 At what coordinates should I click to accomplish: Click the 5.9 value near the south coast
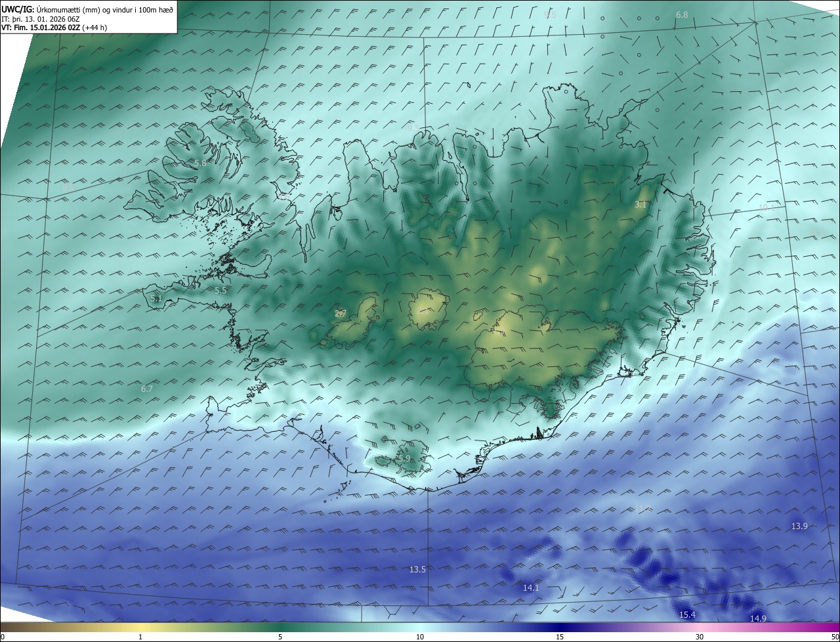point(404,458)
